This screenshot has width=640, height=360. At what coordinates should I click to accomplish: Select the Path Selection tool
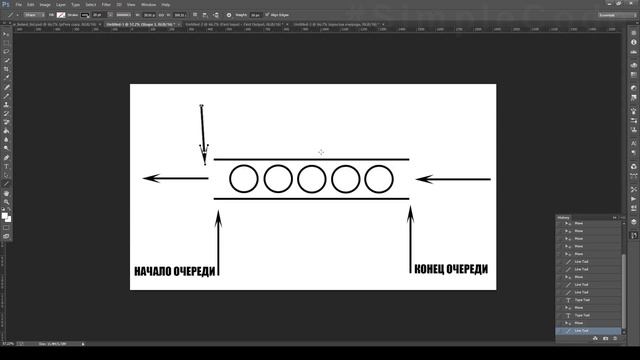6,175
